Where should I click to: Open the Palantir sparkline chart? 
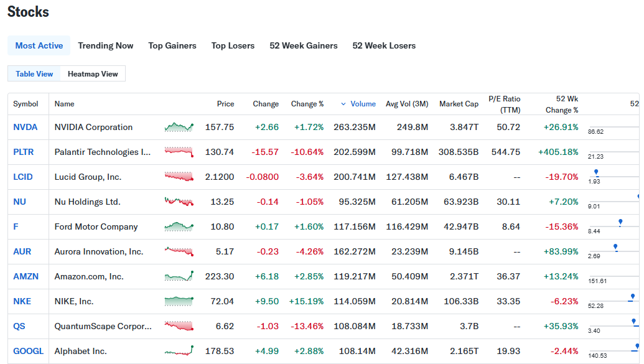[x=179, y=152]
